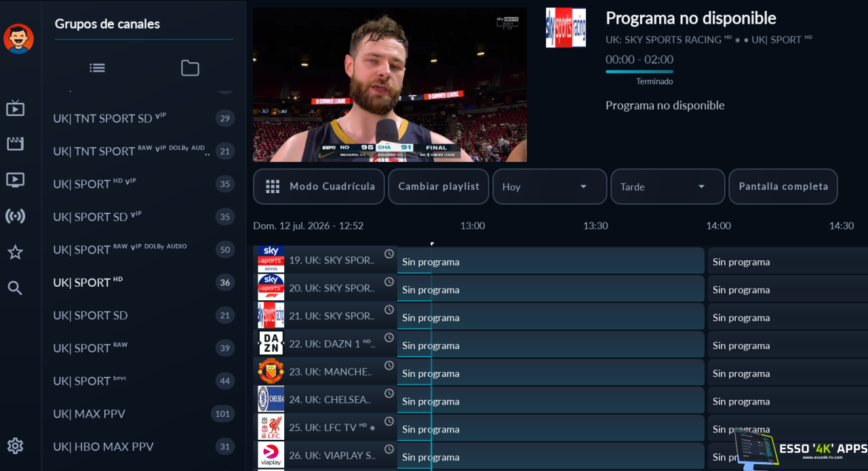Select the UK| SPORT SD VIP group
Image resolution: width=868 pixels, height=471 pixels.
[x=144, y=217]
